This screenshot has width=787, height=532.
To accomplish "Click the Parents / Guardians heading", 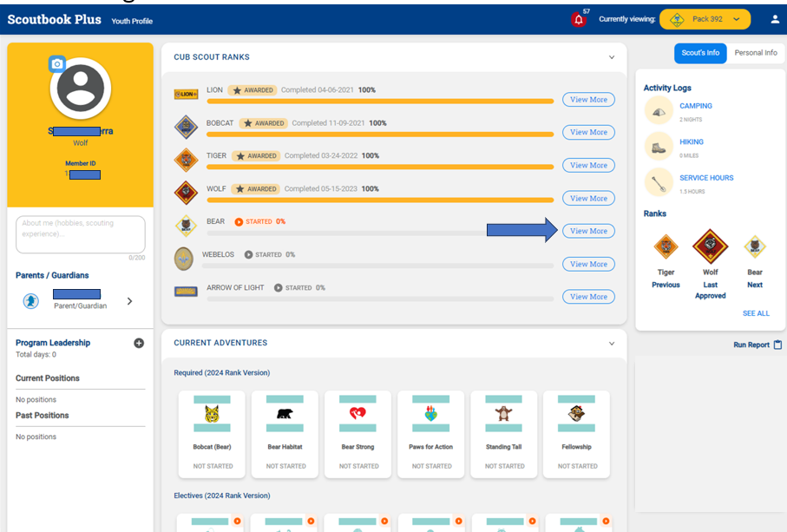I will (x=52, y=275).
